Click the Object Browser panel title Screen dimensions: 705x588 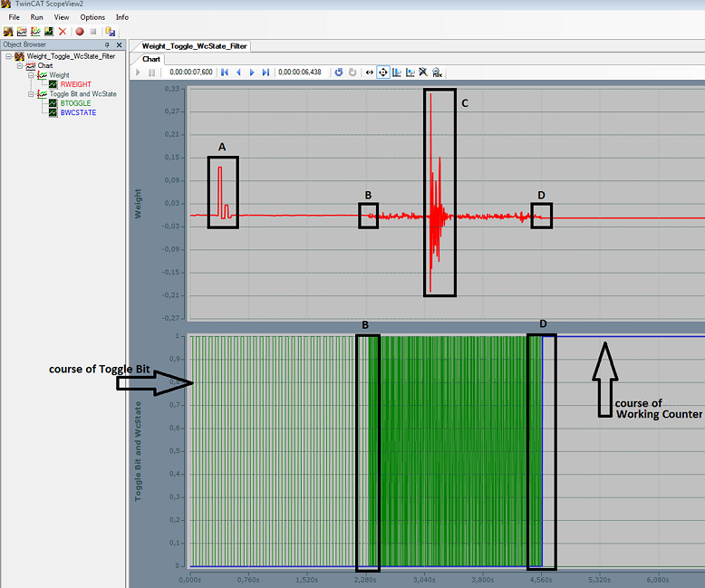coord(24,44)
